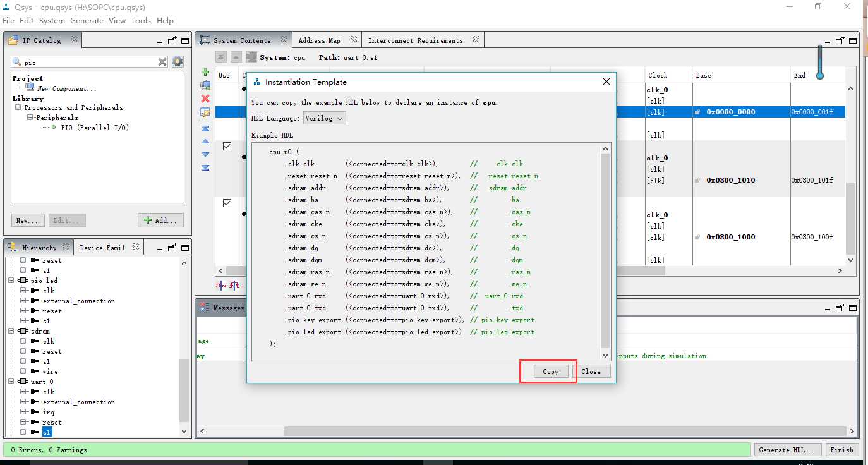Switch to the Interconnect Requirements tab
The image size is (868, 465).
click(416, 40)
